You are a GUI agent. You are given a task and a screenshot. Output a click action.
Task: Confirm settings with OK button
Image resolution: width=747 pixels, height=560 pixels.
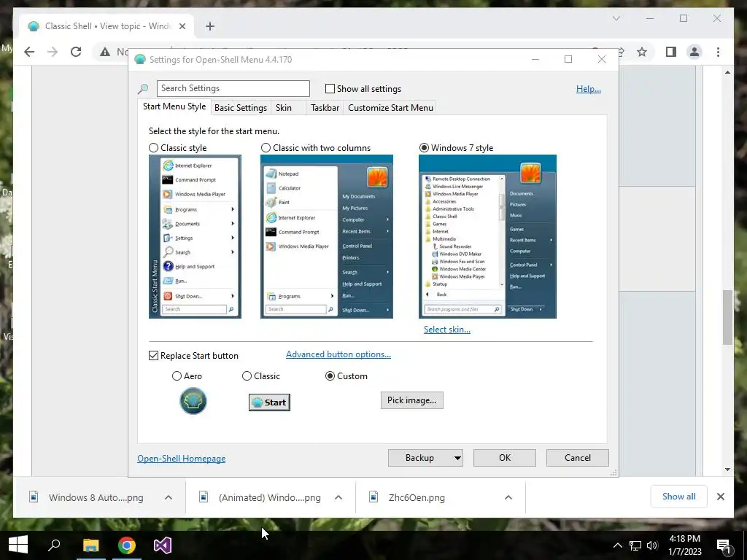pyautogui.click(x=505, y=458)
